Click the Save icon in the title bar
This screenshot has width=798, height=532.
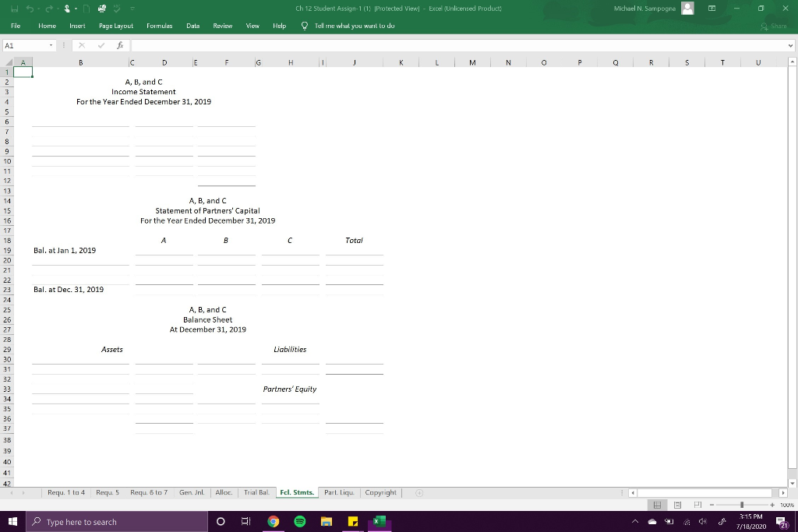[15, 9]
